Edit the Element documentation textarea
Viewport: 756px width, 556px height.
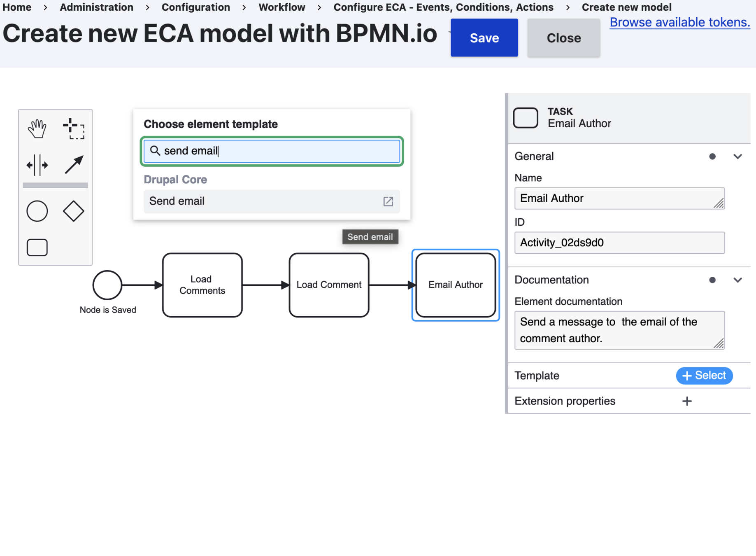point(619,330)
